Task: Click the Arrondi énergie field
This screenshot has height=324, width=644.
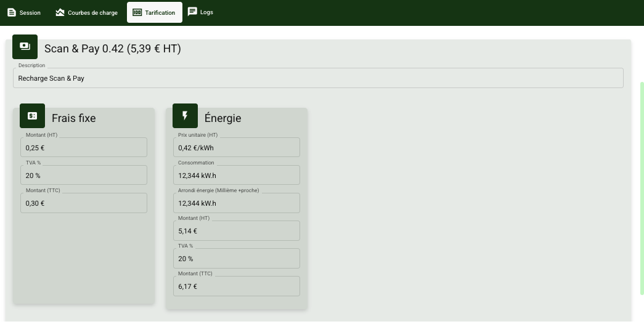Action: coord(236,203)
